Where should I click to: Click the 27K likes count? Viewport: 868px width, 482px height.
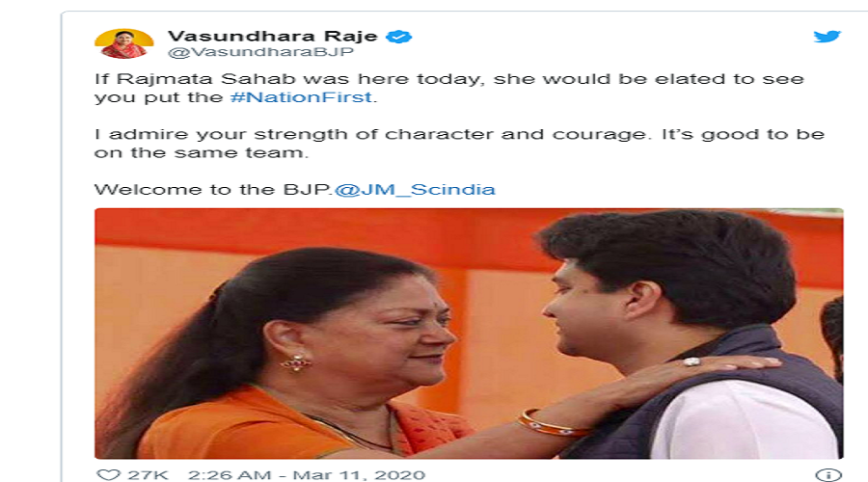(x=148, y=475)
